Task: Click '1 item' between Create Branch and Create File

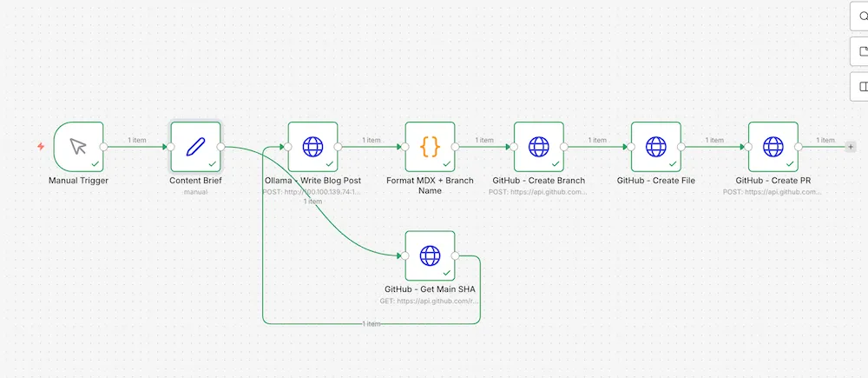Action: 597,140
